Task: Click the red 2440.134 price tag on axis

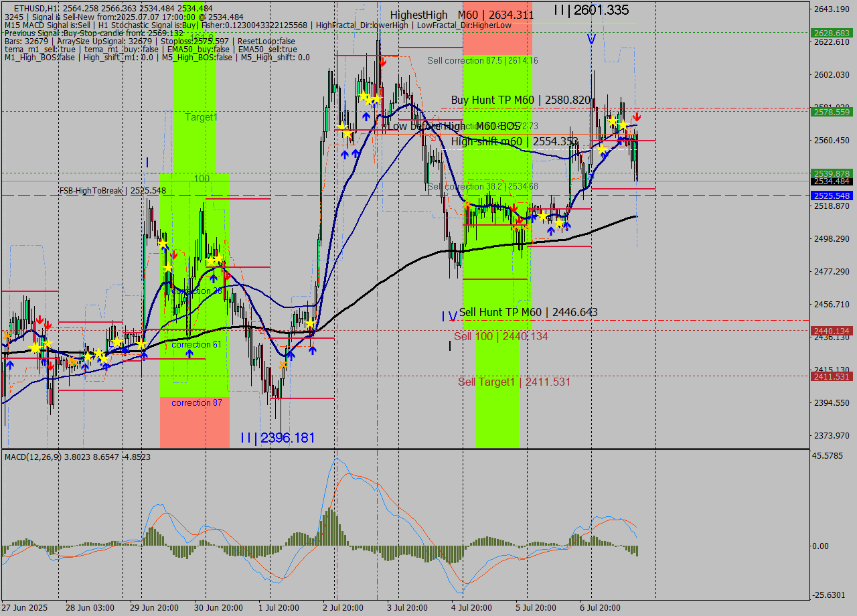Action: (x=831, y=331)
